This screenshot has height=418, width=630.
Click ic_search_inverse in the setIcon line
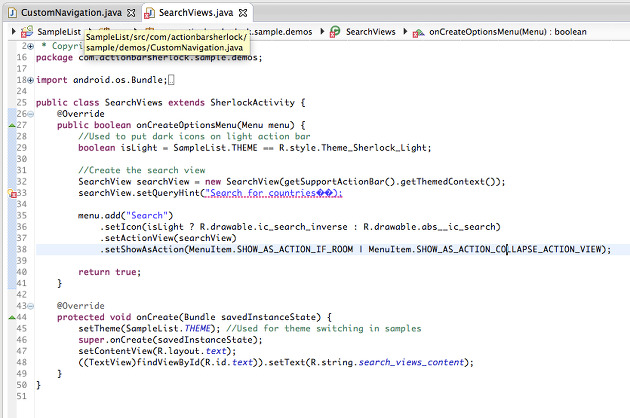point(302,227)
